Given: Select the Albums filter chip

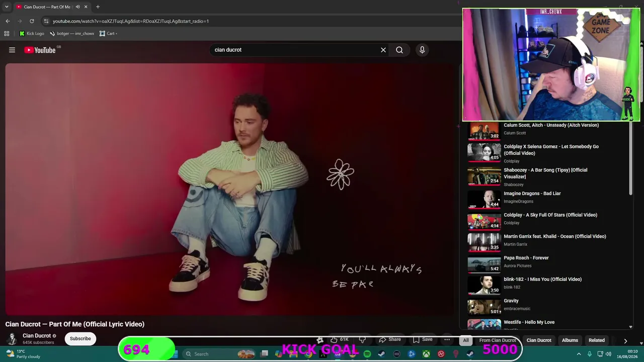Looking at the screenshot, I should [x=570, y=340].
